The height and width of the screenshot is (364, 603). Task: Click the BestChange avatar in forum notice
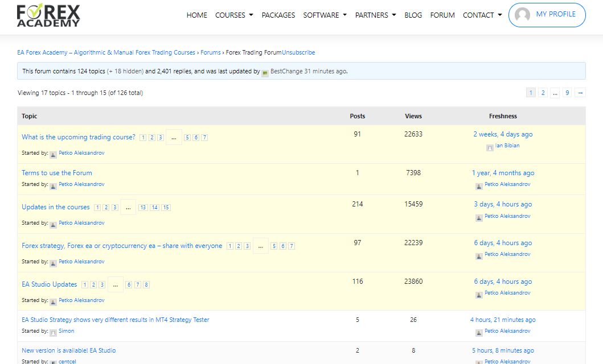pyautogui.click(x=265, y=72)
